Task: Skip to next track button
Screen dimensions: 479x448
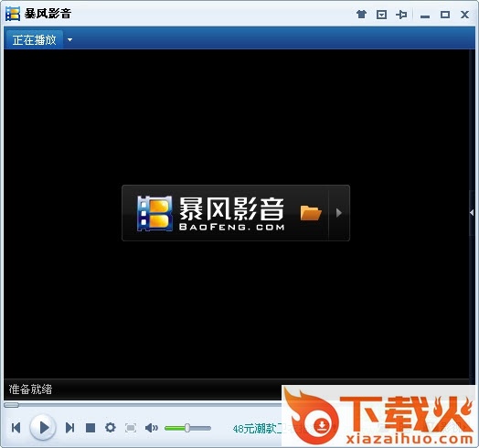Action: point(70,428)
